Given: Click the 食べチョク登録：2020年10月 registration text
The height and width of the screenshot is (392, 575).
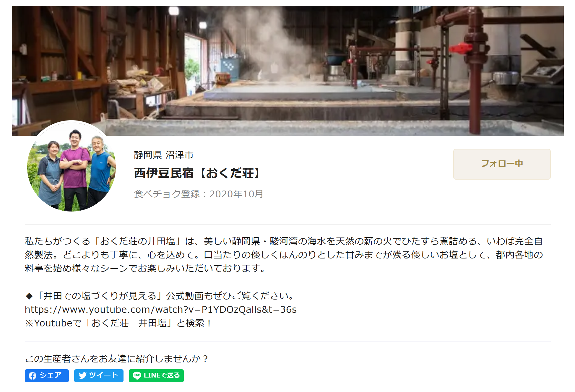Looking at the screenshot, I should coord(199,194).
